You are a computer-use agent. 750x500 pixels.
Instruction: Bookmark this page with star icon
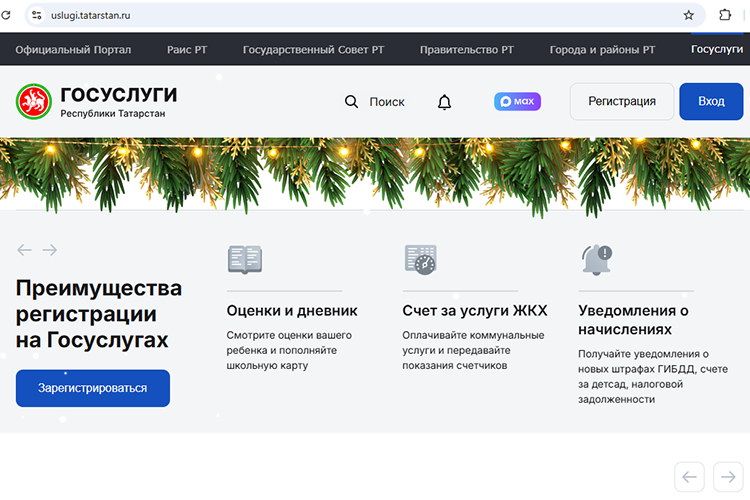(688, 15)
